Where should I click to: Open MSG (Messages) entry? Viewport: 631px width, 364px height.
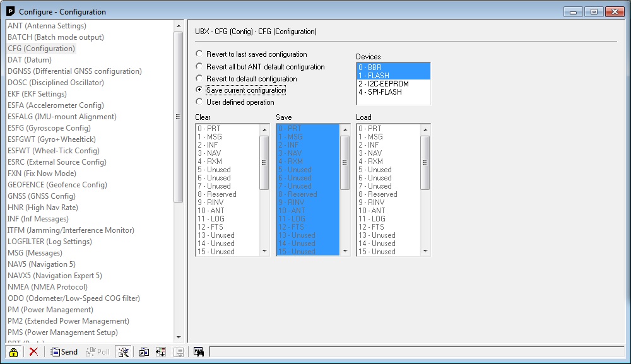click(35, 253)
